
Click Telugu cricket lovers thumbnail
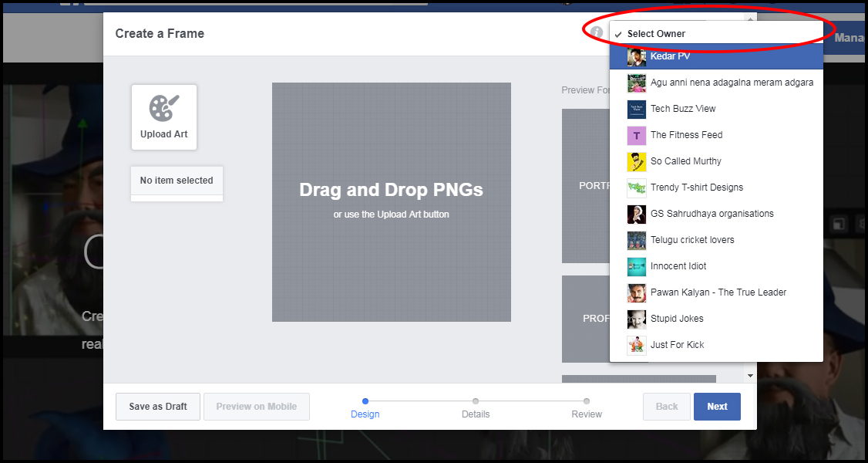[637, 240]
